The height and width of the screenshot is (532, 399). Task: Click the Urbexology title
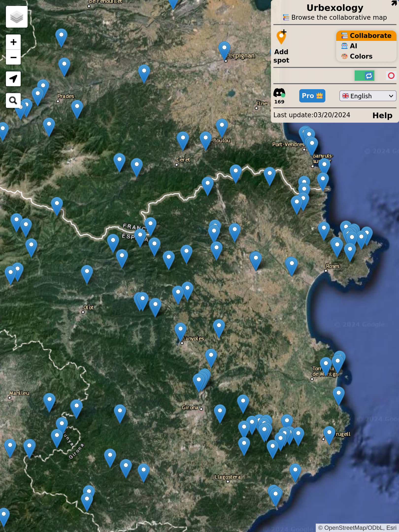(335, 8)
